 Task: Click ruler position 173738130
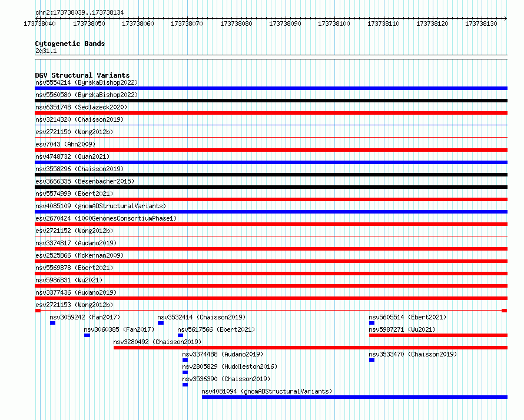click(481, 24)
